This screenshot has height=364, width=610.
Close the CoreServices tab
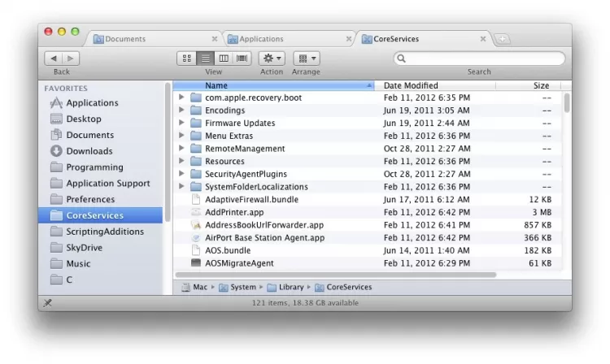483,39
